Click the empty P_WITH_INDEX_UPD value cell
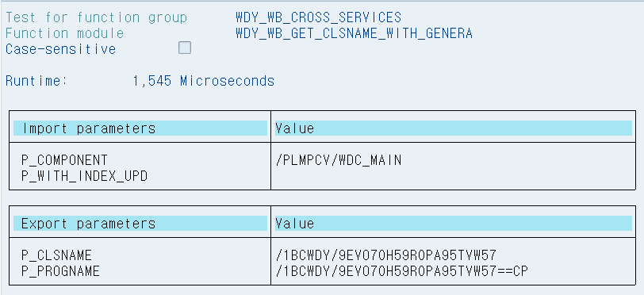The image size is (644, 295). click(x=454, y=176)
